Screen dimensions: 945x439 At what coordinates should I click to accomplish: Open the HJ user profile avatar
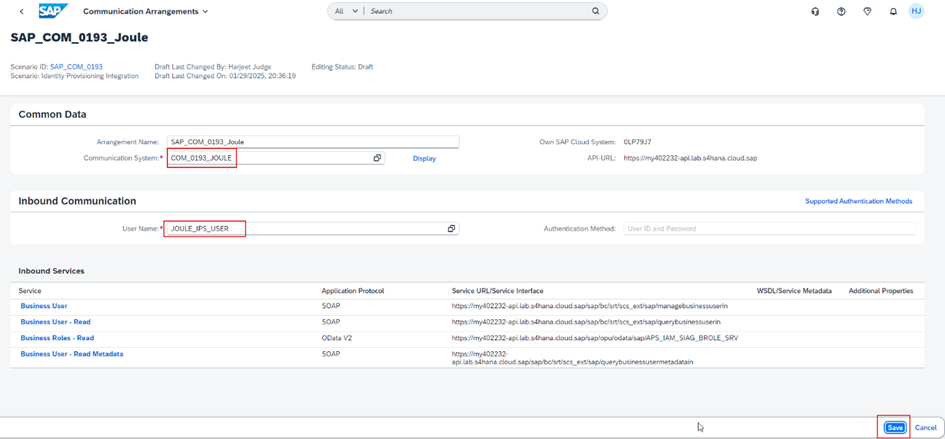(916, 11)
